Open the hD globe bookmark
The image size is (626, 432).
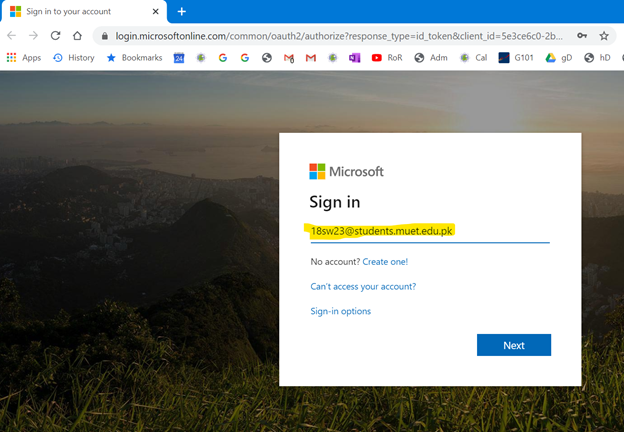597,58
